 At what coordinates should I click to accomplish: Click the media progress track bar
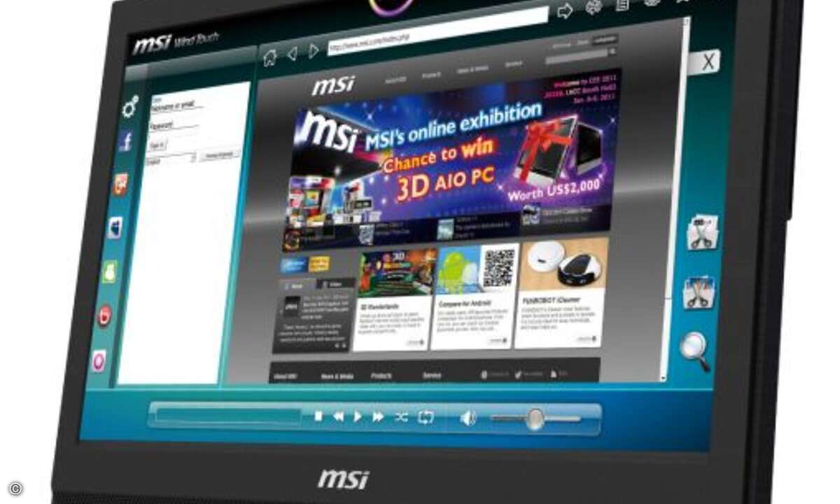228,416
